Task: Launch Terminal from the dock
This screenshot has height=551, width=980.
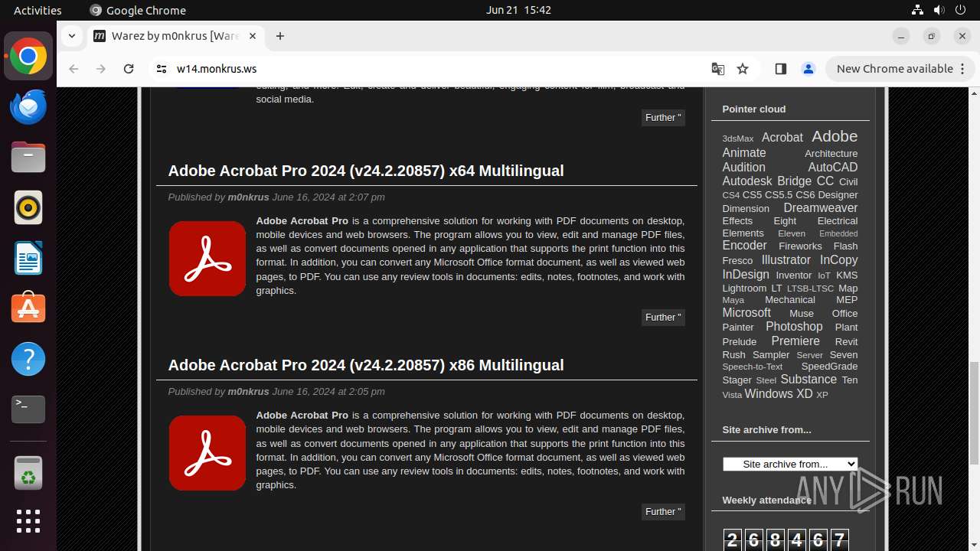Action: tap(28, 409)
